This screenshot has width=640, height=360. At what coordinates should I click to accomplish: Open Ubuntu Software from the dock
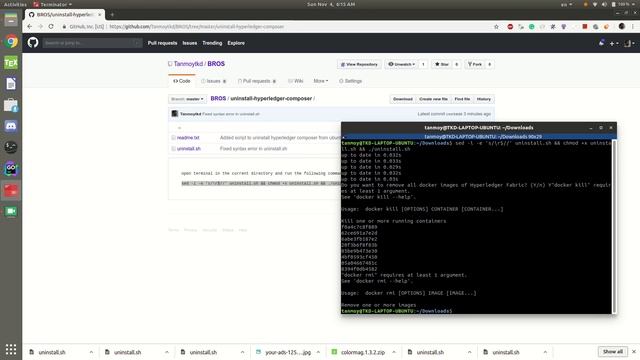click(11, 105)
